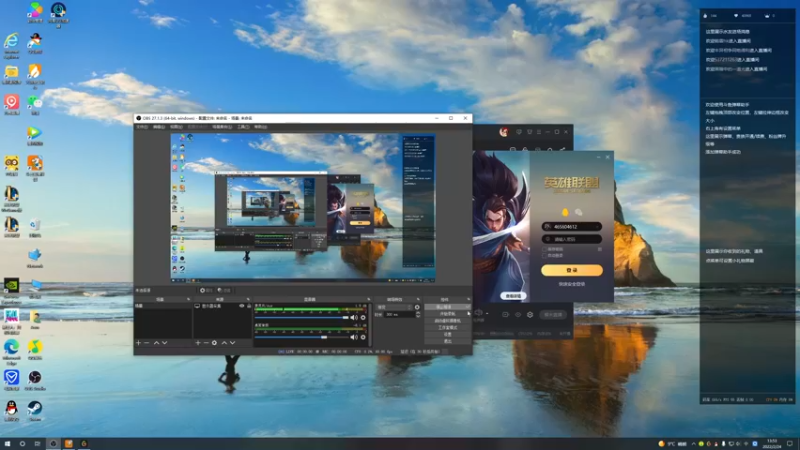800x450 pixels.
Task: Open the QQ penguin desktop shortcut
Action: click(x=11, y=411)
